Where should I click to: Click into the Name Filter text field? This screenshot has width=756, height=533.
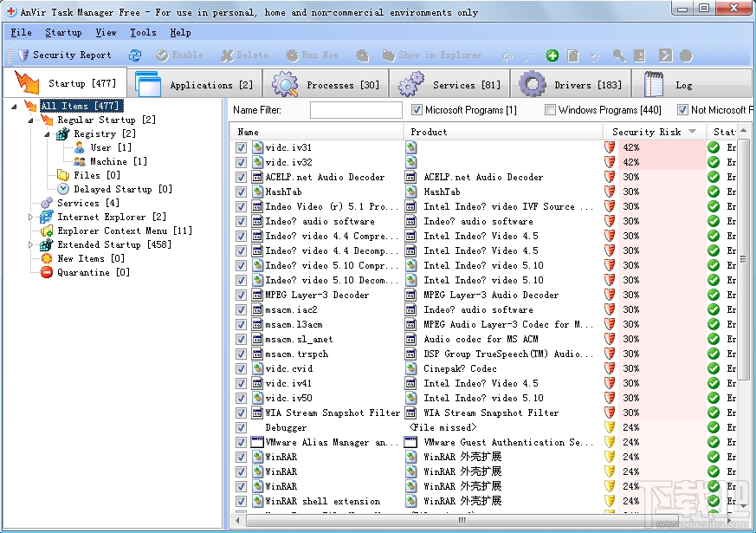pyautogui.click(x=356, y=110)
